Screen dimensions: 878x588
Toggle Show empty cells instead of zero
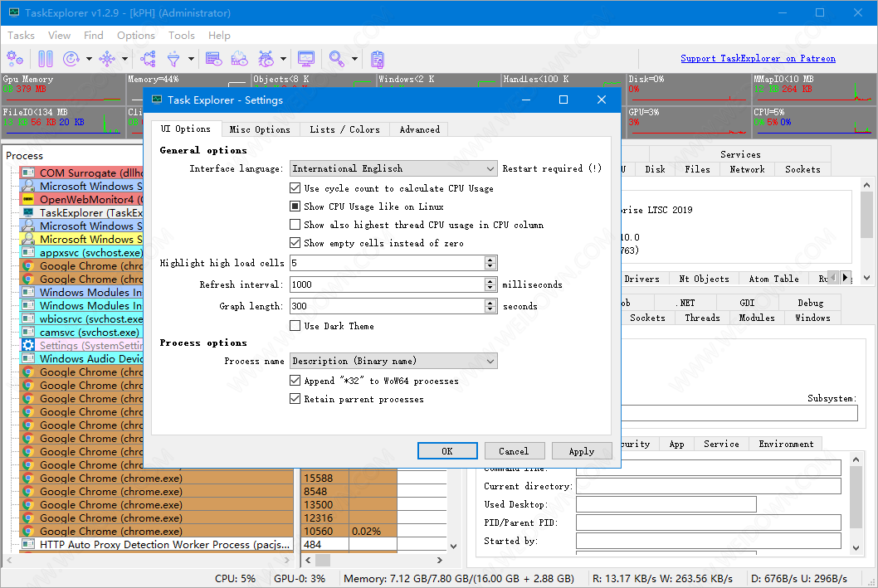(x=295, y=243)
